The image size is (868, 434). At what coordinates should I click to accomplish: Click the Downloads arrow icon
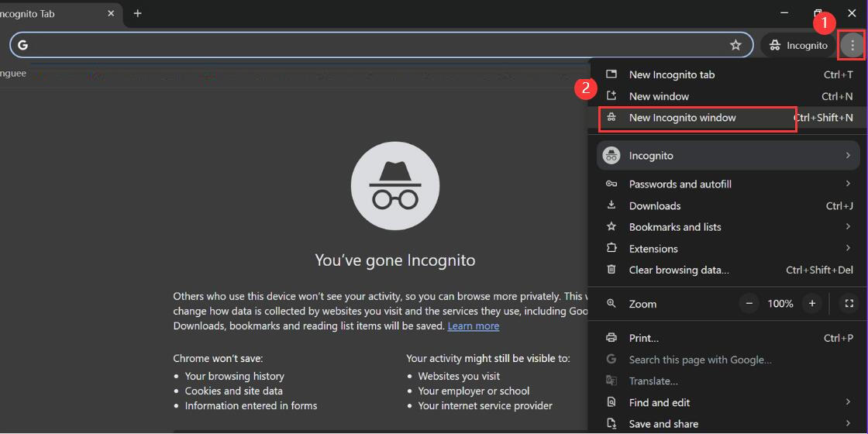(x=611, y=205)
